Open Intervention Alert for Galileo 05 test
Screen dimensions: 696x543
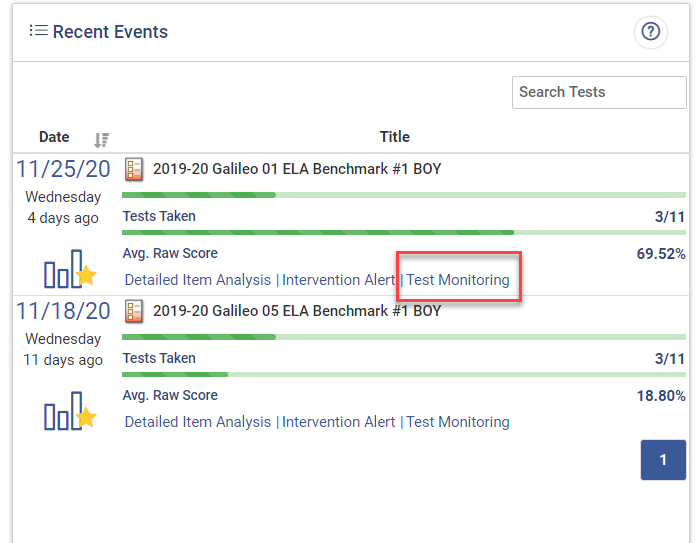coord(338,422)
